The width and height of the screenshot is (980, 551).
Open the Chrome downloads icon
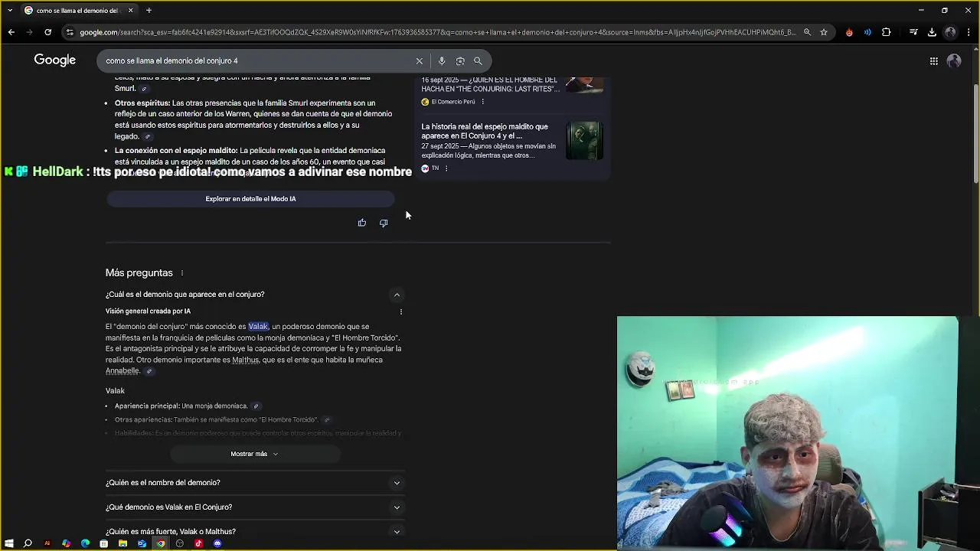pyautogui.click(x=932, y=32)
